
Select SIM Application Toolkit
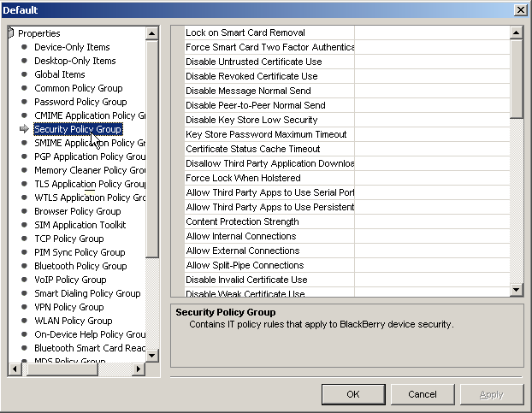80,225
